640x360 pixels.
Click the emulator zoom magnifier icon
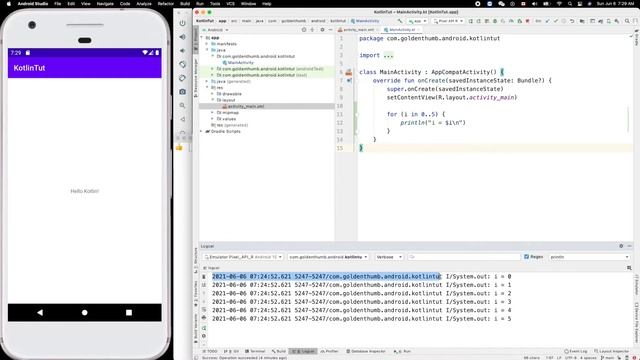182,105
